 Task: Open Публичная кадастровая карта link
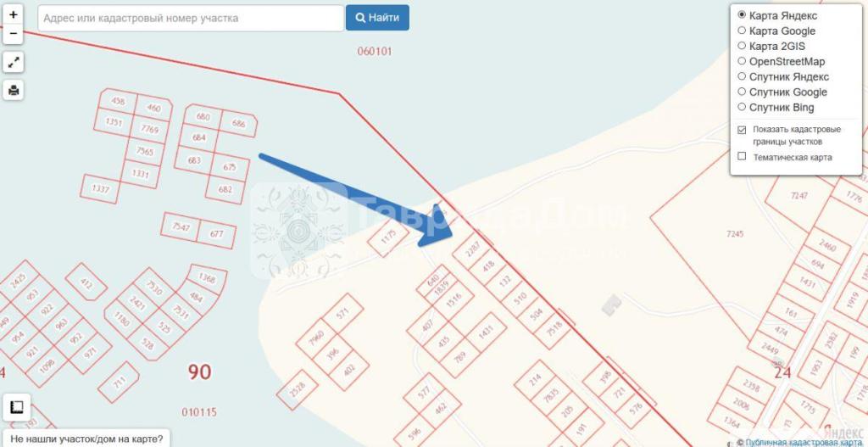click(806, 443)
